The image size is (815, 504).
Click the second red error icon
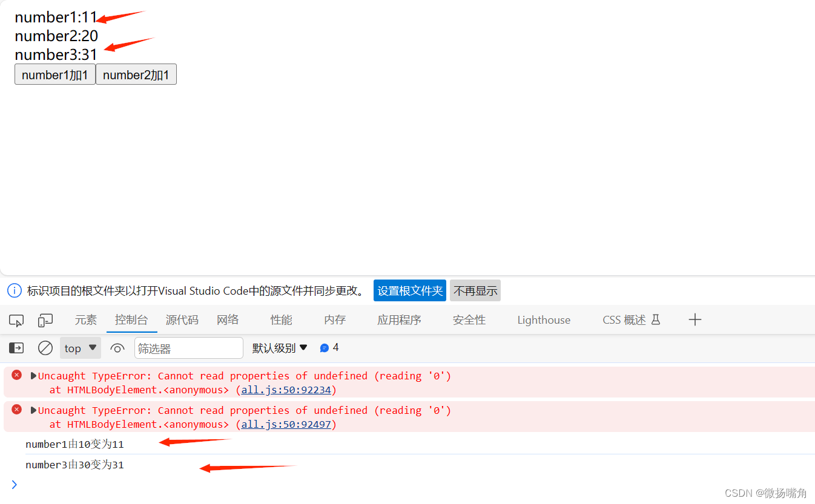(17, 410)
